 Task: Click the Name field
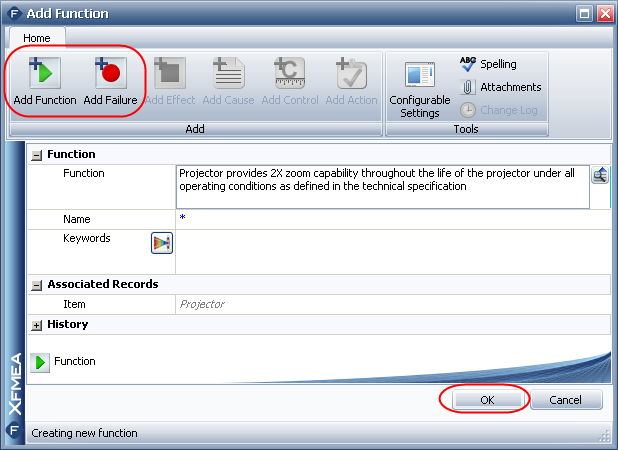tap(390, 219)
